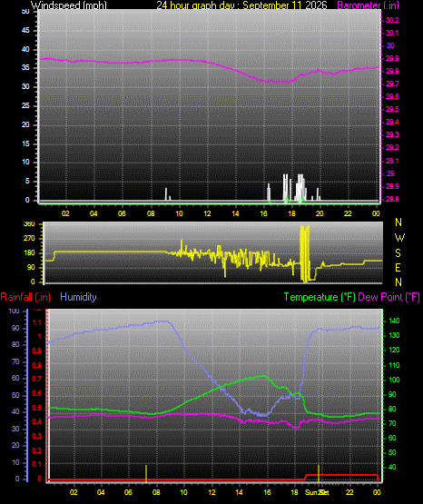The width and height of the screenshot is (423, 504).
Task: Select the magenta Dew Point (°F) legend label
Action: point(389,297)
